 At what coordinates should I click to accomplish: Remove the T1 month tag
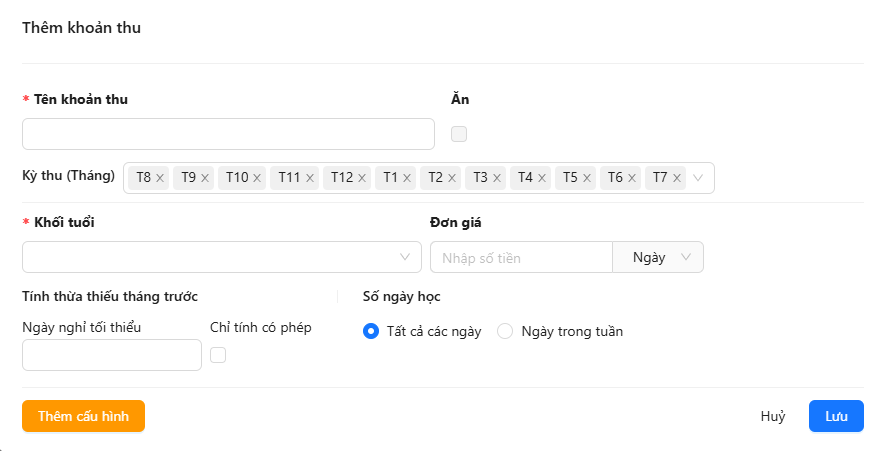[407, 178]
